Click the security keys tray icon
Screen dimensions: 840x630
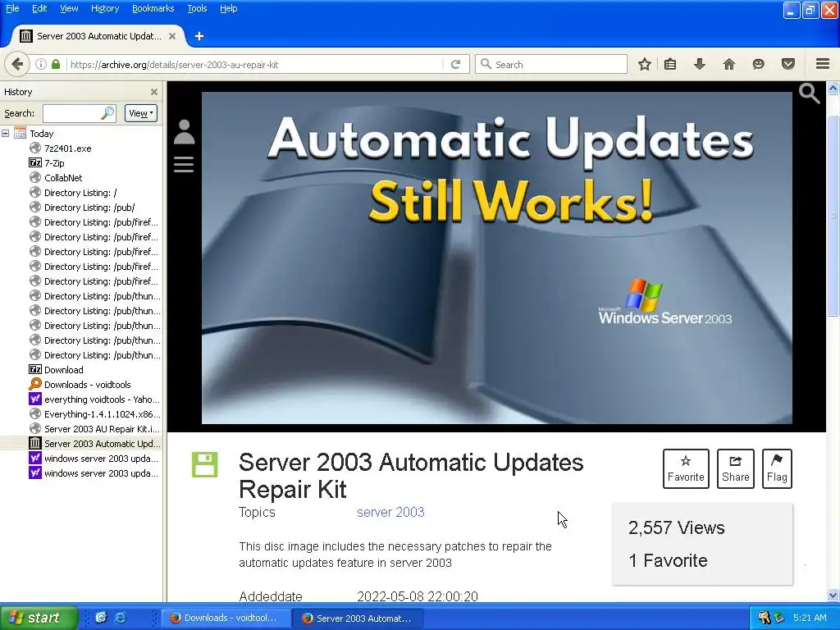click(764, 618)
